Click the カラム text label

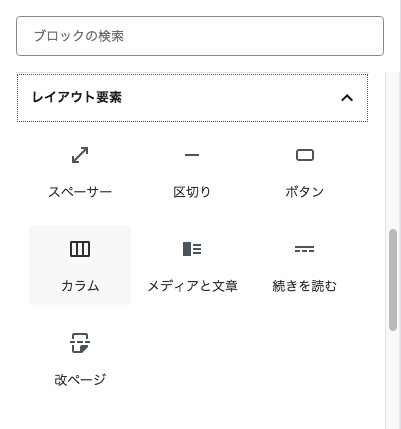tap(80, 286)
